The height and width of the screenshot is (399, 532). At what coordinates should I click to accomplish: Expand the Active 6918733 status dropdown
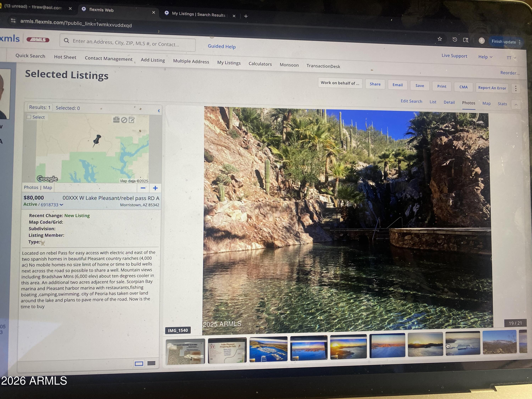coord(61,205)
